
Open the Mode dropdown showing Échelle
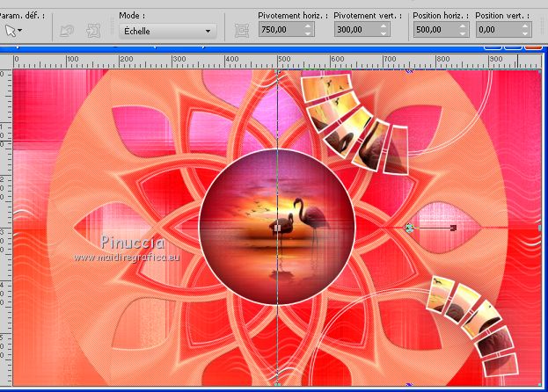167,31
